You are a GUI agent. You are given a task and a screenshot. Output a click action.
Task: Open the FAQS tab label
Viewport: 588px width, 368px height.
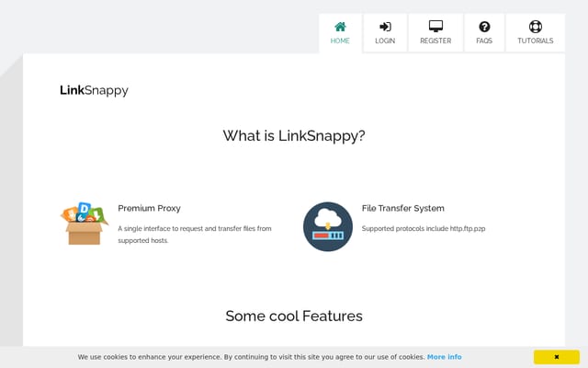(484, 40)
